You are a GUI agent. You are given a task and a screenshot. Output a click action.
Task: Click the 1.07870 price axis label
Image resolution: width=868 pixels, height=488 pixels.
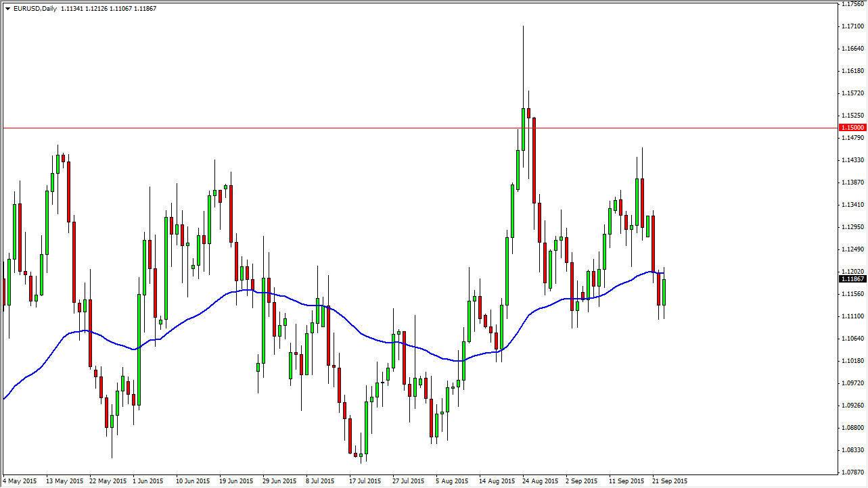pyautogui.click(x=853, y=472)
